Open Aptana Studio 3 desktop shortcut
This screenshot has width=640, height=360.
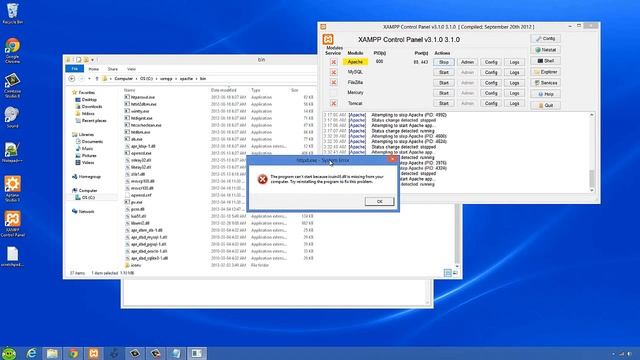(12, 189)
